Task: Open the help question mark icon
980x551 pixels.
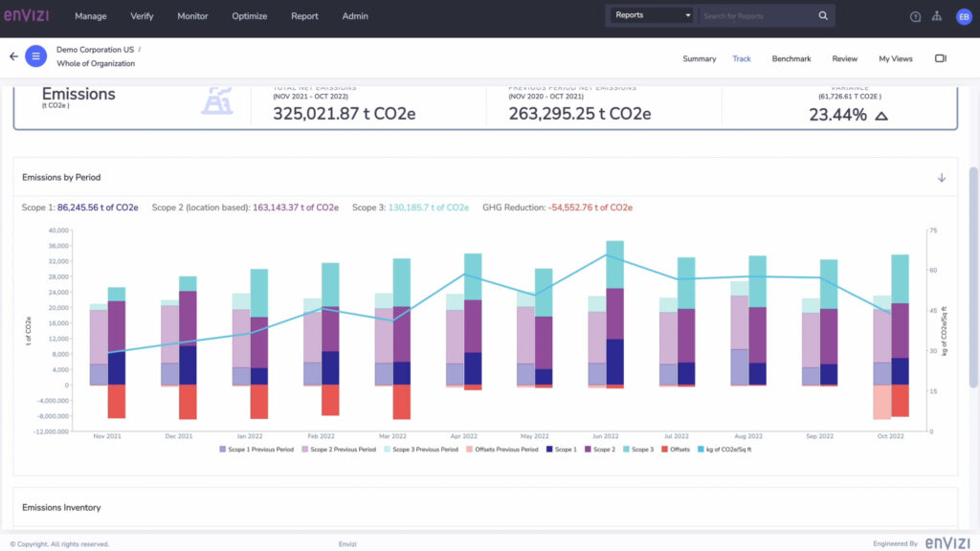Action: [x=915, y=16]
